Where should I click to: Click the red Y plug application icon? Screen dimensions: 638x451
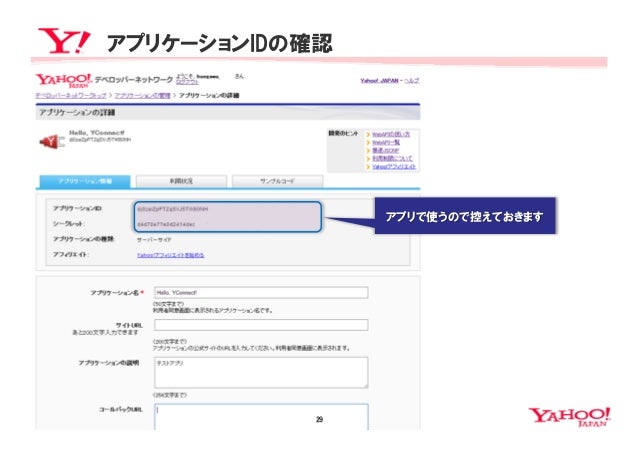pos(52,142)
